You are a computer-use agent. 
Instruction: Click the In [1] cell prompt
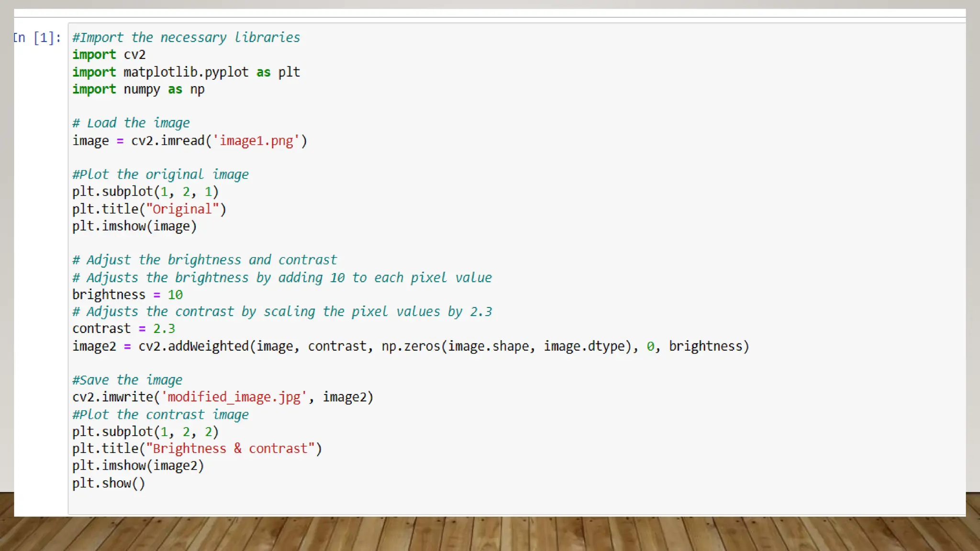[37, 38]
